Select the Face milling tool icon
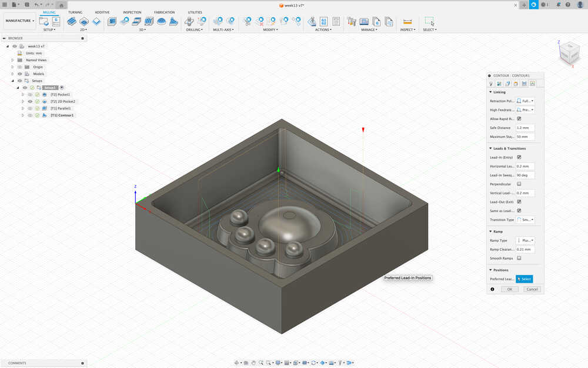Screen dimensions: 588x368 pos(96,21)
